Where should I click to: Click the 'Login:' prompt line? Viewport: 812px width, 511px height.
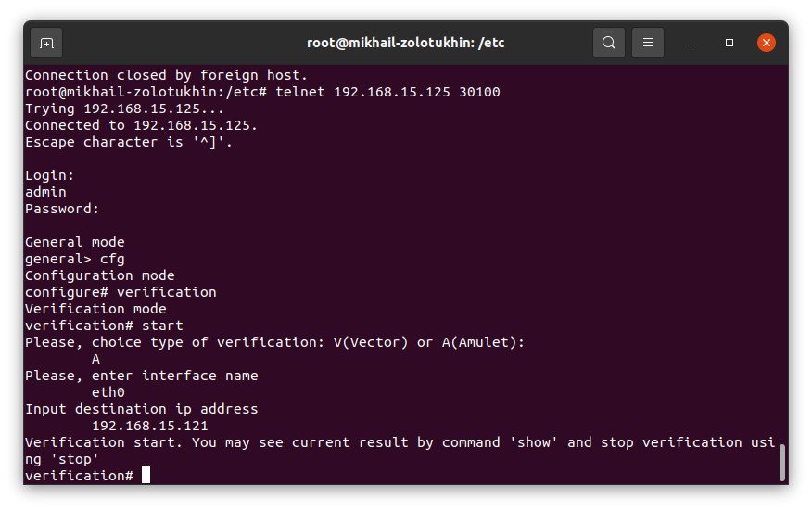(50, 175)
